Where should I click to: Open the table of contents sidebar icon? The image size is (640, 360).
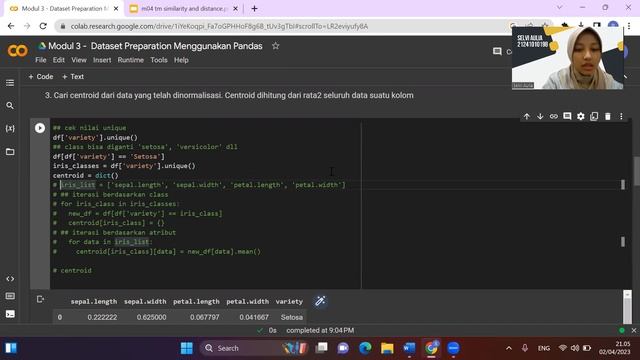point(10,83)
